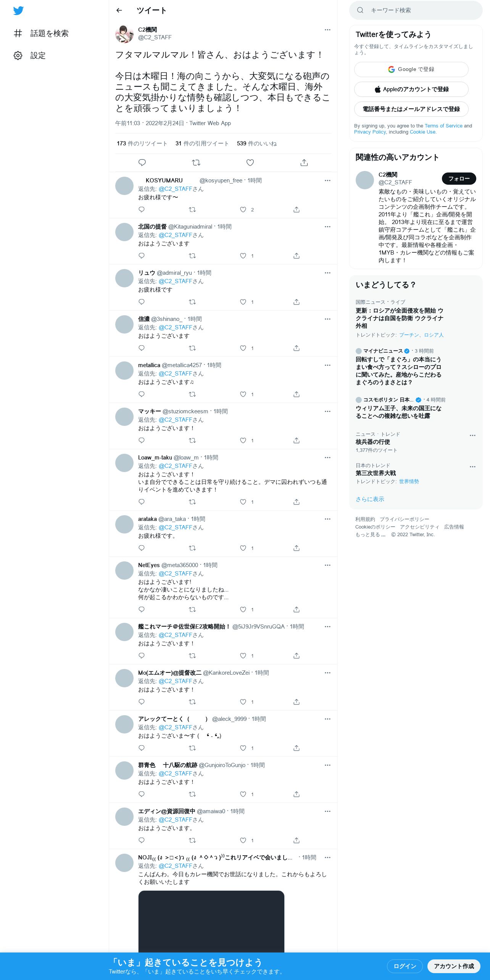Viewport: 490px width, 980px height.
Task: Reply to the main C2機関 tweet
Action: tap(142, 163)
